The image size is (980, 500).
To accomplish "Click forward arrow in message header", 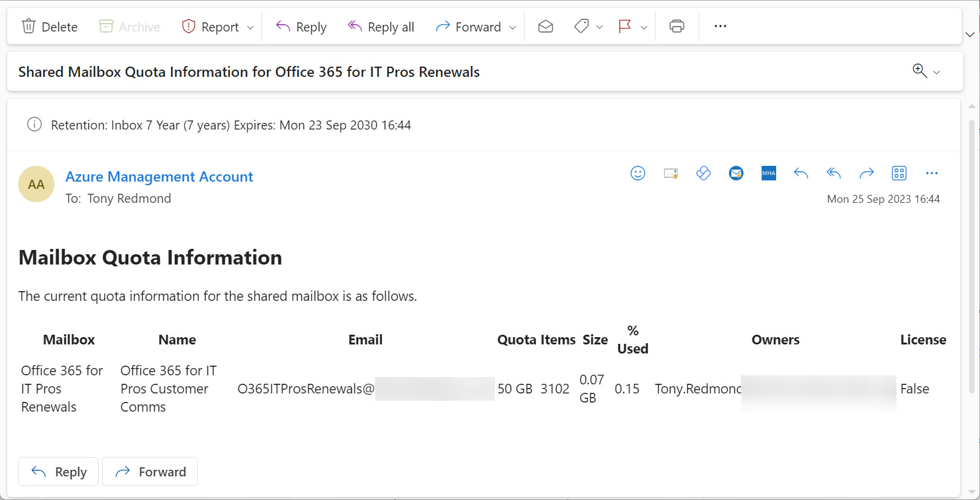I will pyautogui.click(x=867, y=173).
